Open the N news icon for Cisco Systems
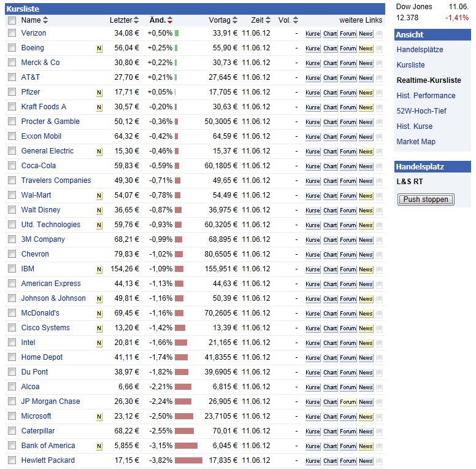476x469 pixels. click(99, 328)
